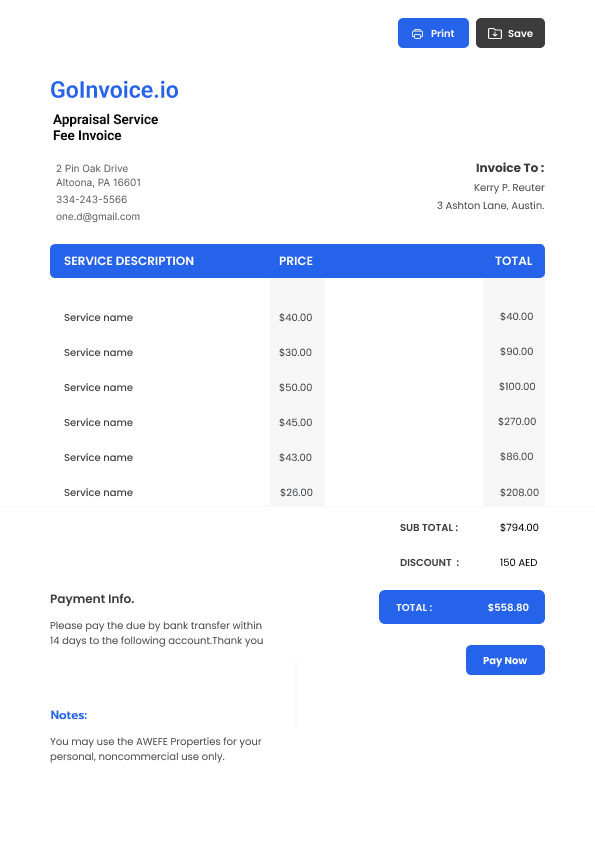Click the Pay Now button
The width and height of the screenshot is (595, 842).
(505, 660)
